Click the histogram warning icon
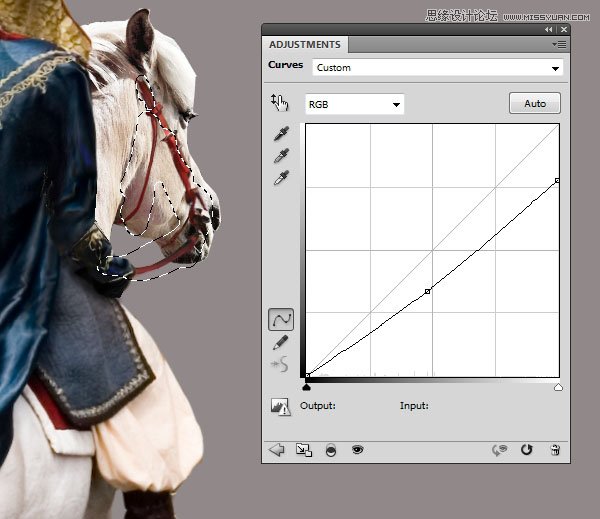The image size is (600, 519). pos(280,406)
